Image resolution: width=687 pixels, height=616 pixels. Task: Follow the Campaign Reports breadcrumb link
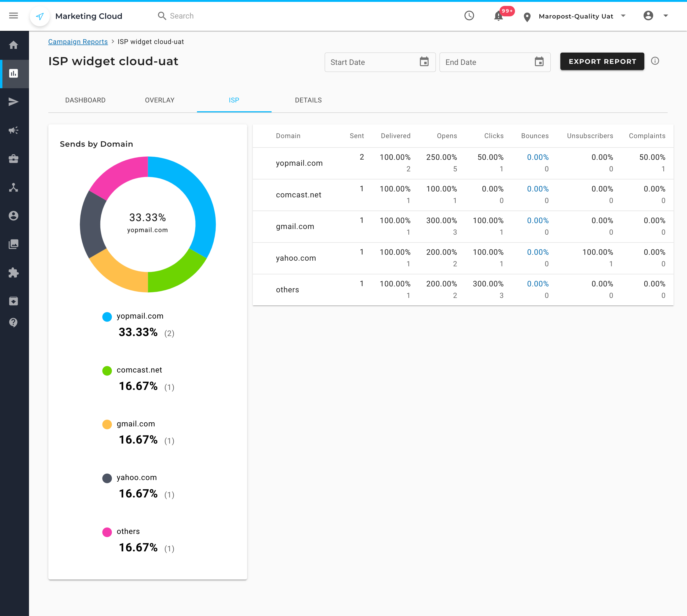click(78, 42)
